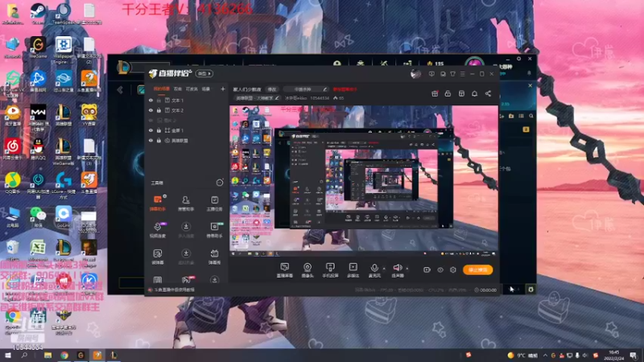The image size is (644, 362).
Task: Click the orange stop streaming button
Action: tap(477, 269)
